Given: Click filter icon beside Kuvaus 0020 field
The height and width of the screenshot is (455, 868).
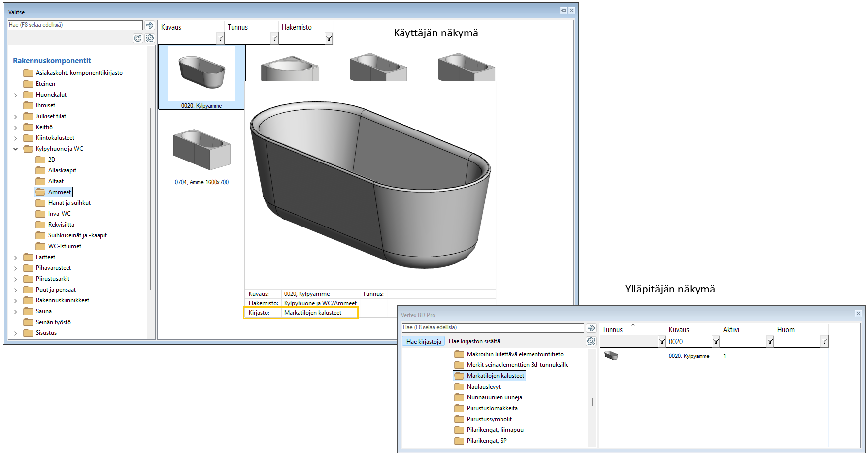Looking at the screenshot, I should tap(716, 341).
